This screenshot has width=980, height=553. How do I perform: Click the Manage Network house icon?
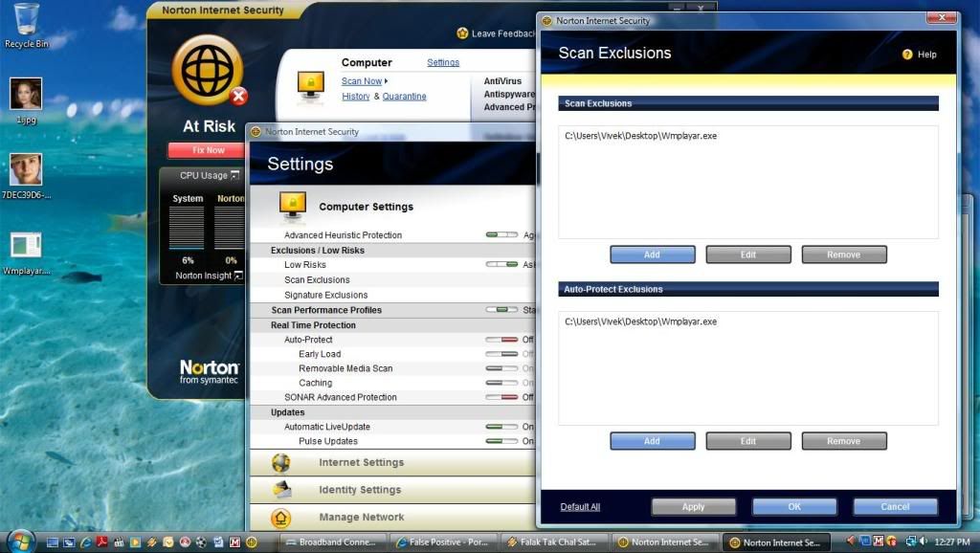click(281, 518)
